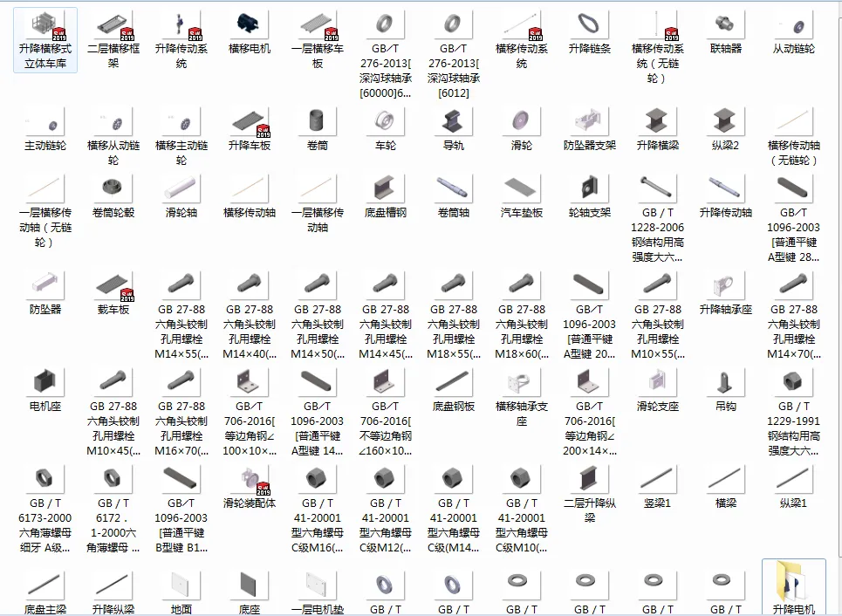
Task: Select the 卷筒轮毂 part icon
Action: (x=113, y=188)
